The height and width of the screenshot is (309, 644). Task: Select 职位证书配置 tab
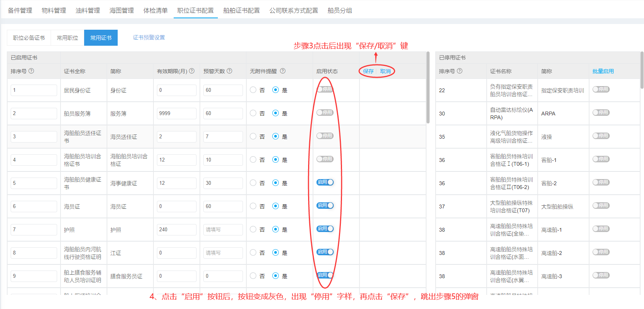pyautogui.click(x=195, y=11)
